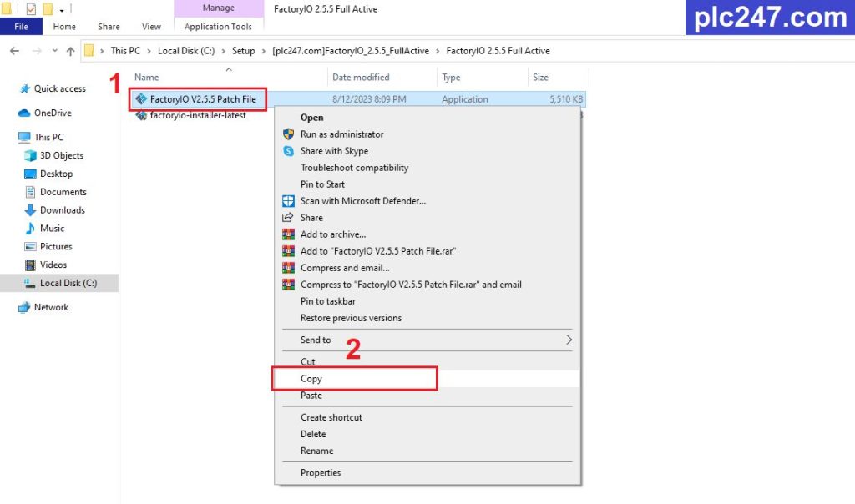Choose Scan with Microsoft Defender
The width and height of the screenshot is (855, 504).
(427, 201)
